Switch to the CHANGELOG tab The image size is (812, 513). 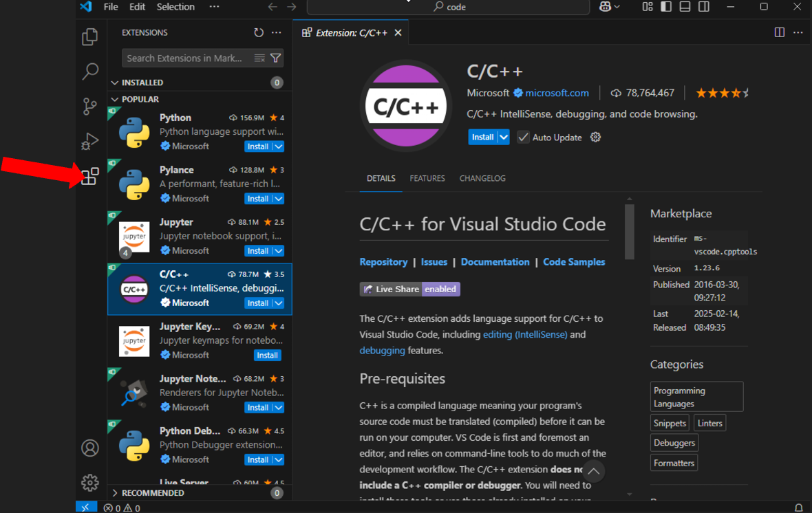coord(482,178)
